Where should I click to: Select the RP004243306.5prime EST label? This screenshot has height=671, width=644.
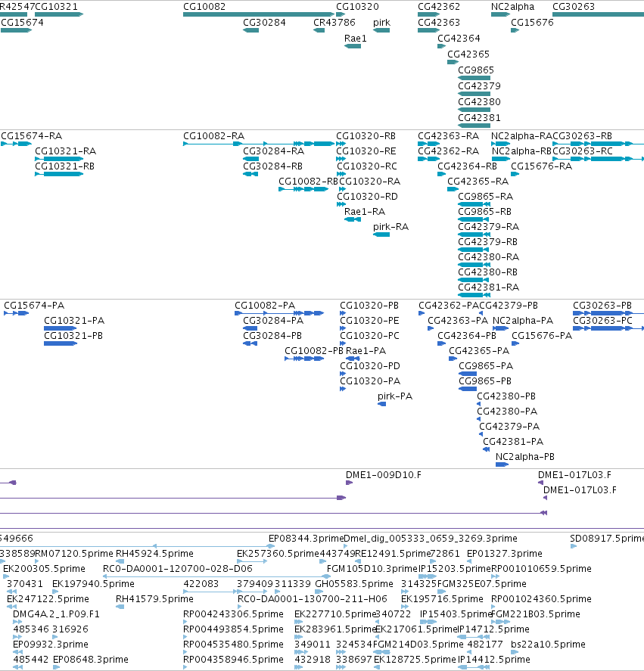coord(233,614)
